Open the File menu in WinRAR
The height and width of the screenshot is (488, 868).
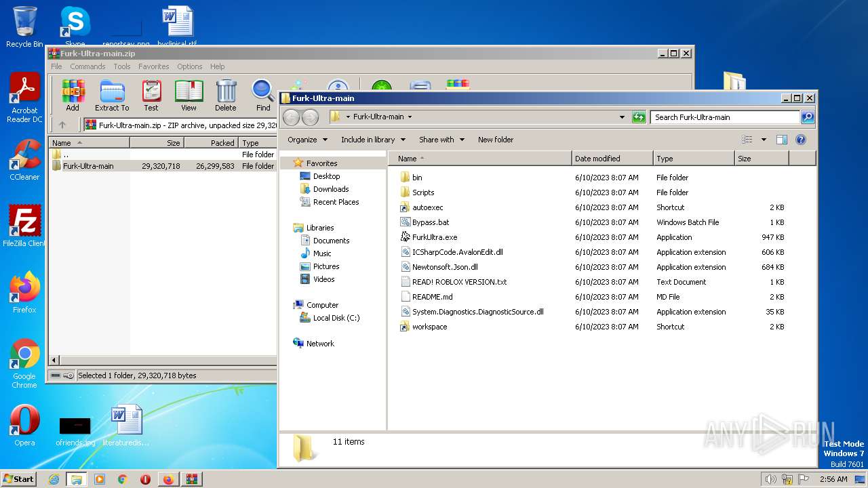click(56, 66)
